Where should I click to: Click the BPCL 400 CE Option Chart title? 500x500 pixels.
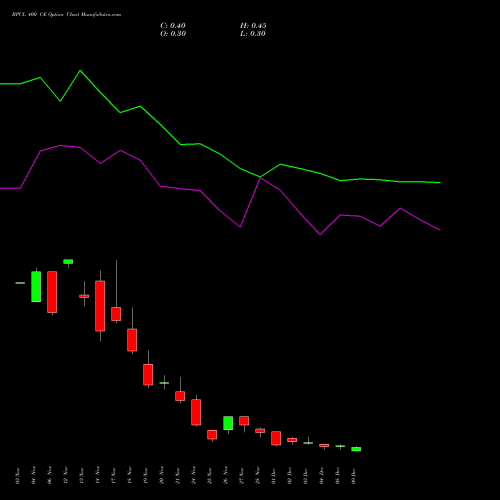(66, 15)
